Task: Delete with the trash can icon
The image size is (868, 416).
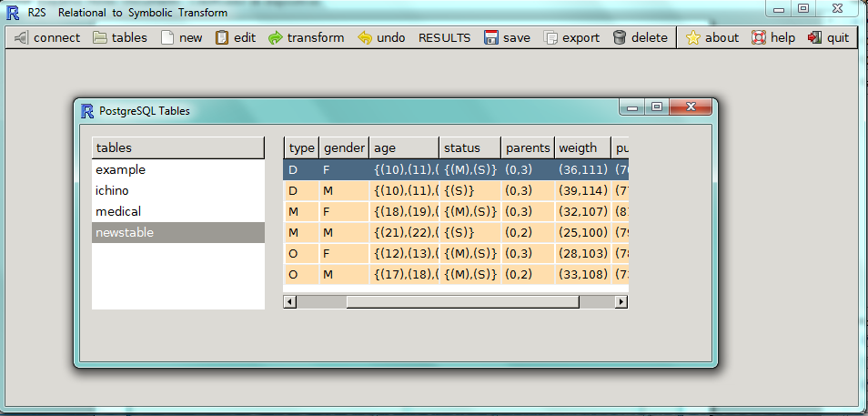Action: pyautogui.click(x=620, y=38)
